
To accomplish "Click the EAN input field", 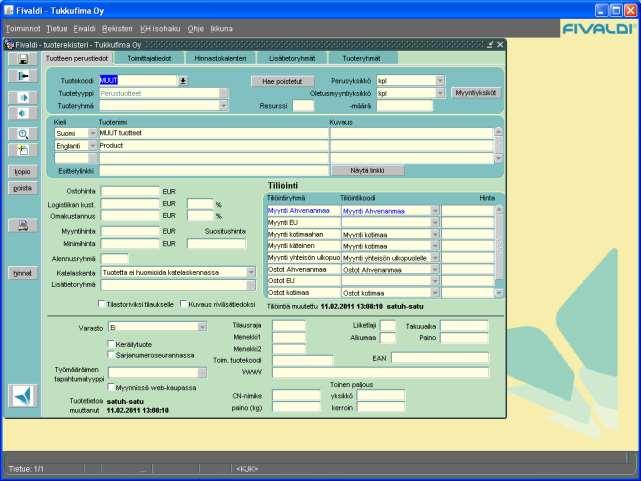I will click(440, 358).
